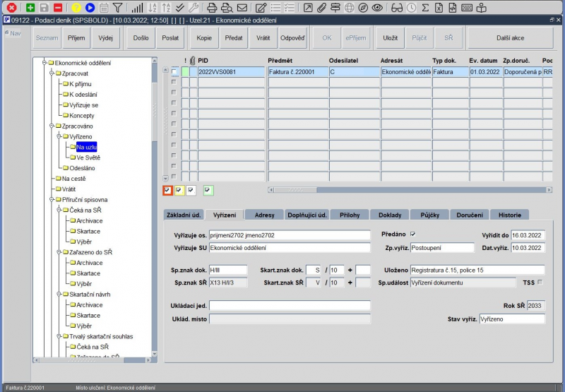The width and height of the screenshot is (565, 392).
Task: Tick the checkbox of row 2022VVS0081
Action: click(174, 72)
